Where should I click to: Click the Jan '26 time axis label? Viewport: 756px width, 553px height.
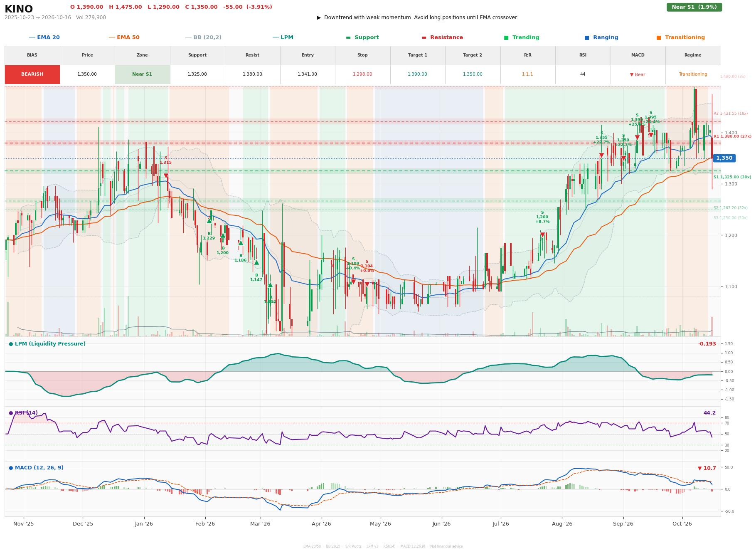144,524
